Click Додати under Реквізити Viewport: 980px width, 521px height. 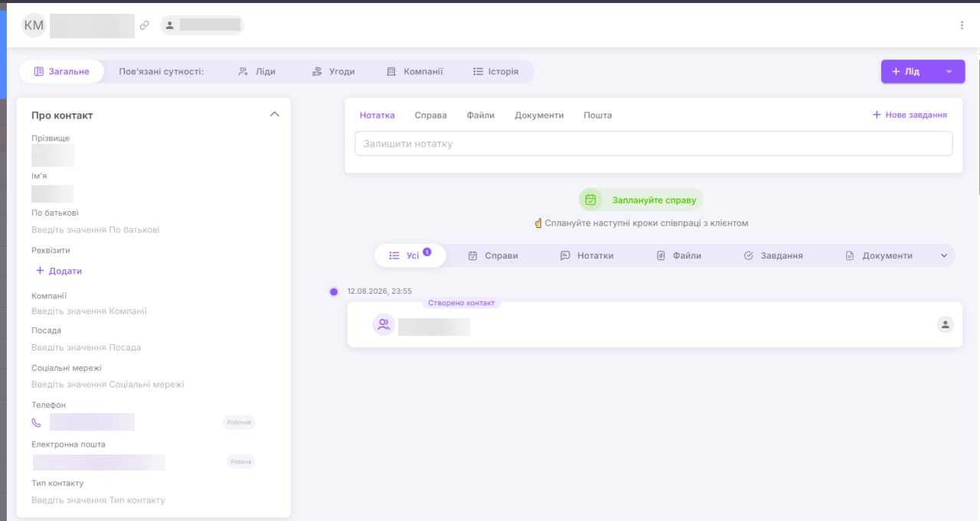pyautogui.click(x=59, y=271)
